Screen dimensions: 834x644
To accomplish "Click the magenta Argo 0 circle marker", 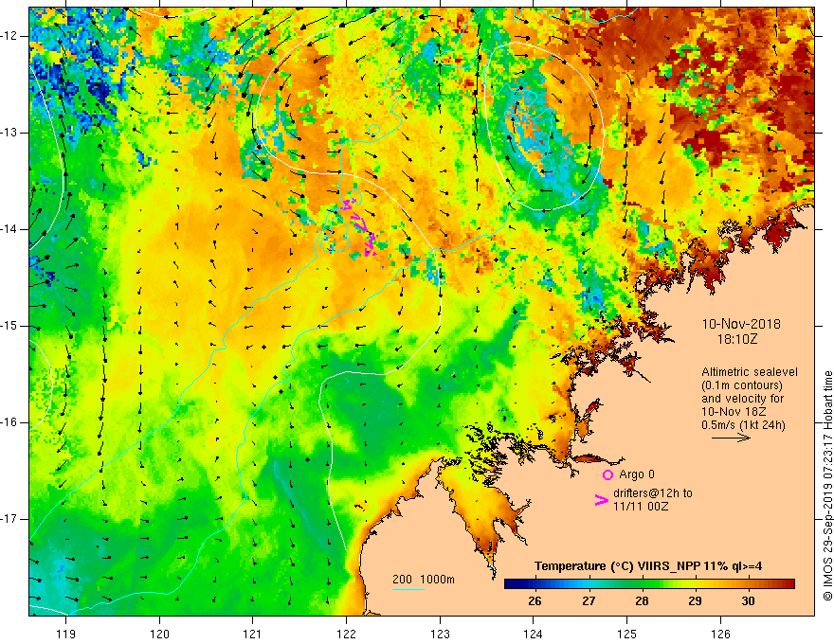I will tap(607, 475).
